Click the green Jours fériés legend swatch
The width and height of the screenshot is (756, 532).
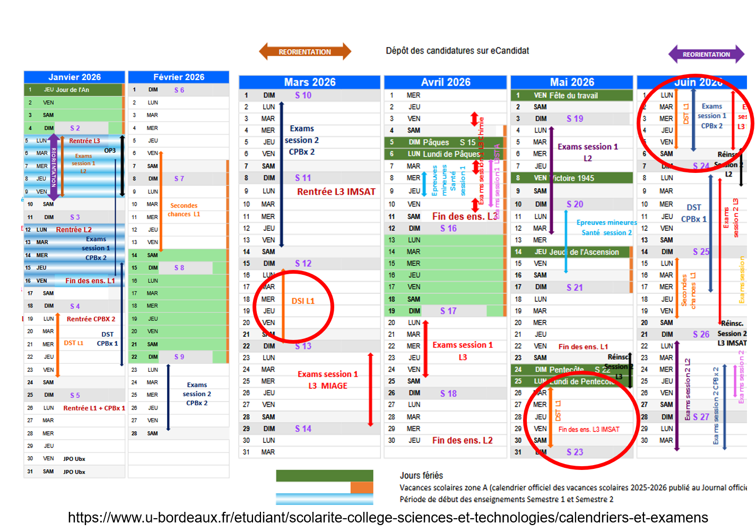pos(325,476)
